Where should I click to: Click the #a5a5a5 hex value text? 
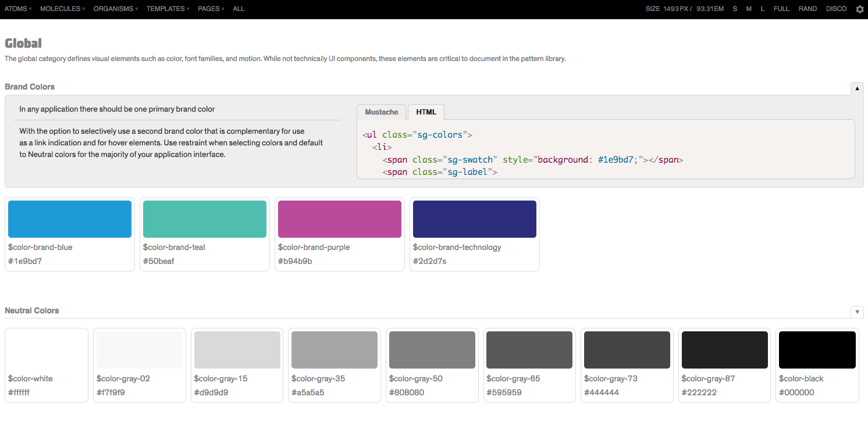(308, 392)
